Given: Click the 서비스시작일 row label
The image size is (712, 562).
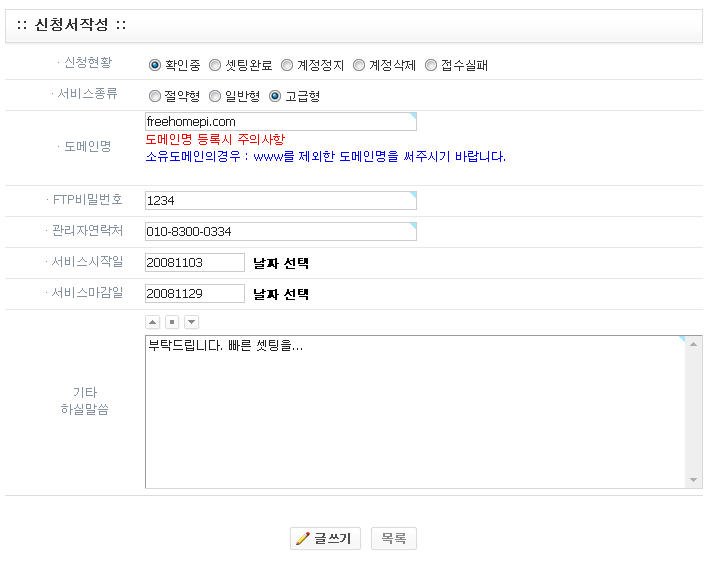Looking at the screenshot, I should 87,261.
